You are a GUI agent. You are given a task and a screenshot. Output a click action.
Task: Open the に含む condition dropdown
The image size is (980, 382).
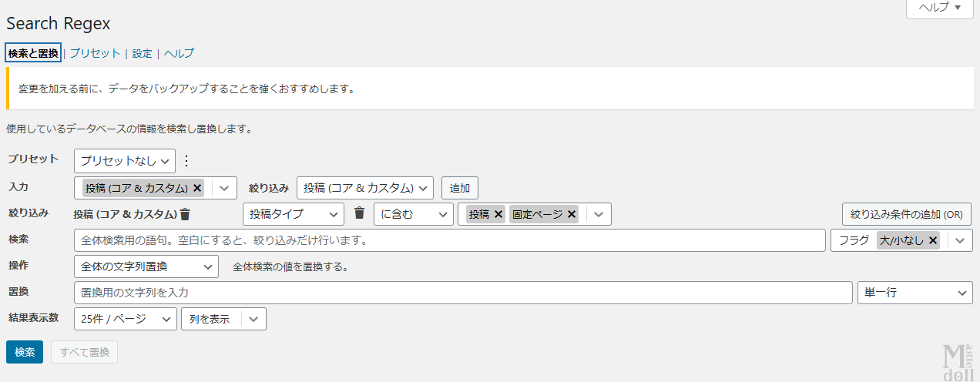413,214
